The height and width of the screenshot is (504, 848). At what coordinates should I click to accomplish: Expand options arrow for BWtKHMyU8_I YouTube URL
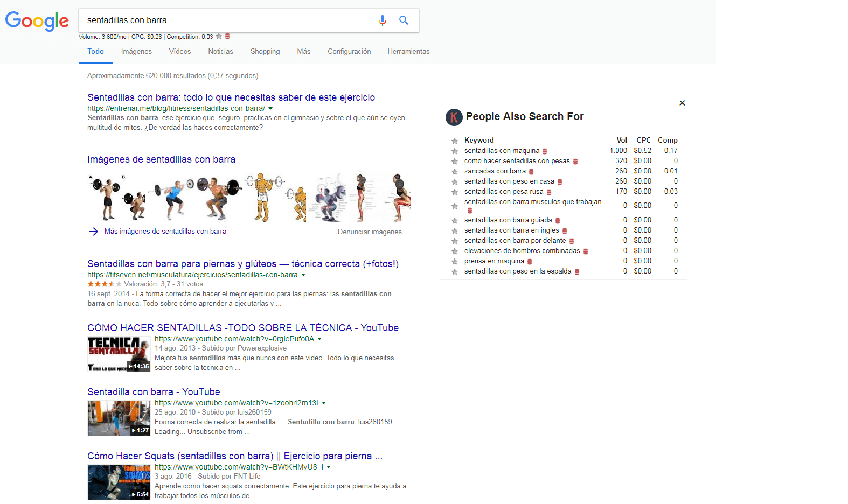pos(329,467)
